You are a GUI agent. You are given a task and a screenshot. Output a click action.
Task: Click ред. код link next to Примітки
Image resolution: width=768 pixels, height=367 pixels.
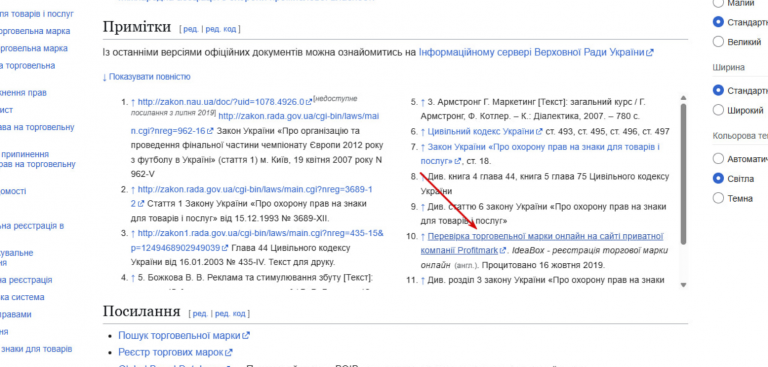[220, 29]
